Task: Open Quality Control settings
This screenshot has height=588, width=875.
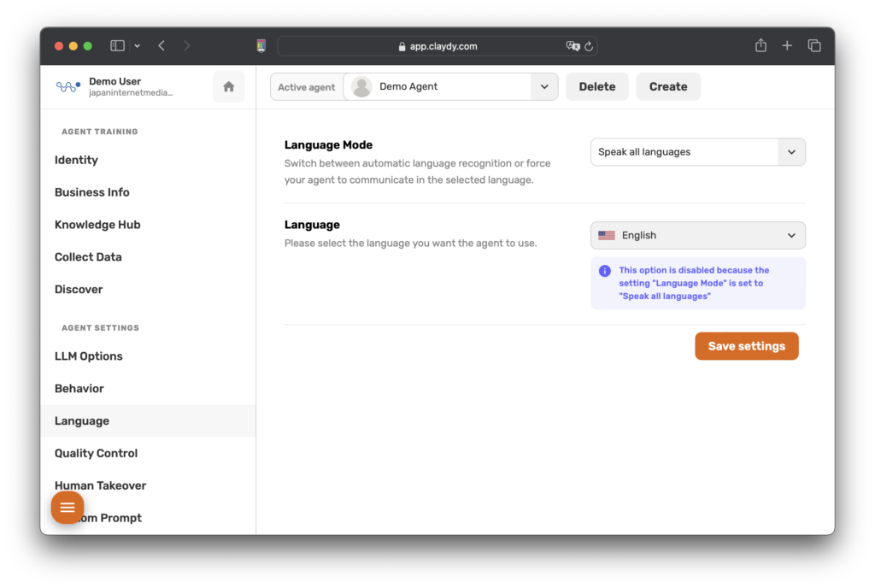Action: 96,453
